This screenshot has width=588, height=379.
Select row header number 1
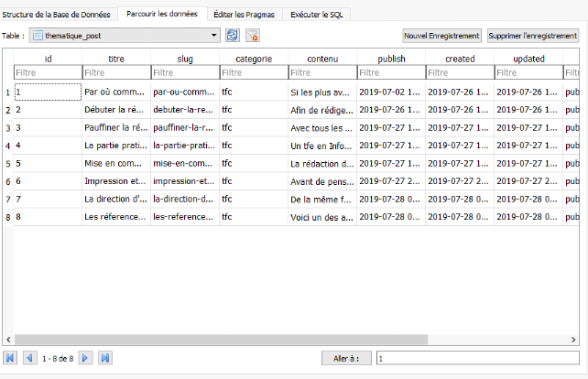click(x=8, y=92)
